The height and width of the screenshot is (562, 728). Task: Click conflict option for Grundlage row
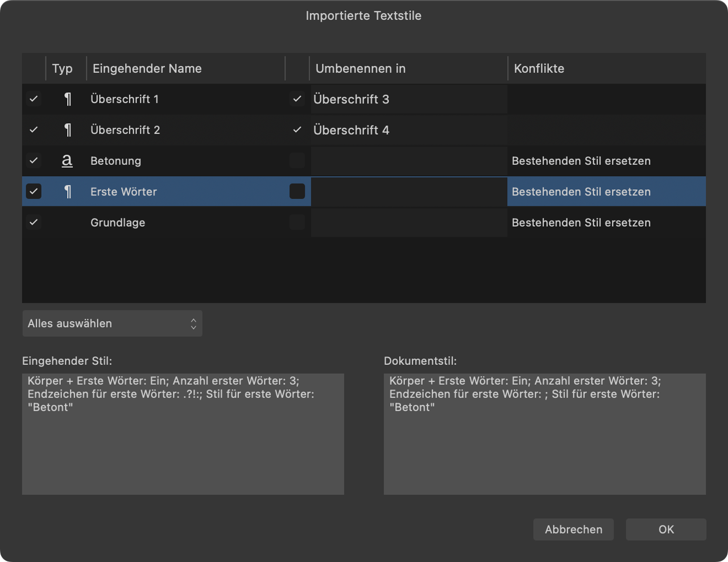[x=581, y=223]
